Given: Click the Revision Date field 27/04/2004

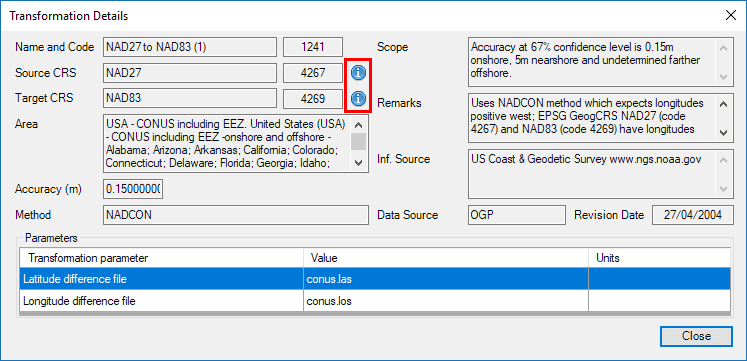Looking at the screenshot, I should pos(693,215).
